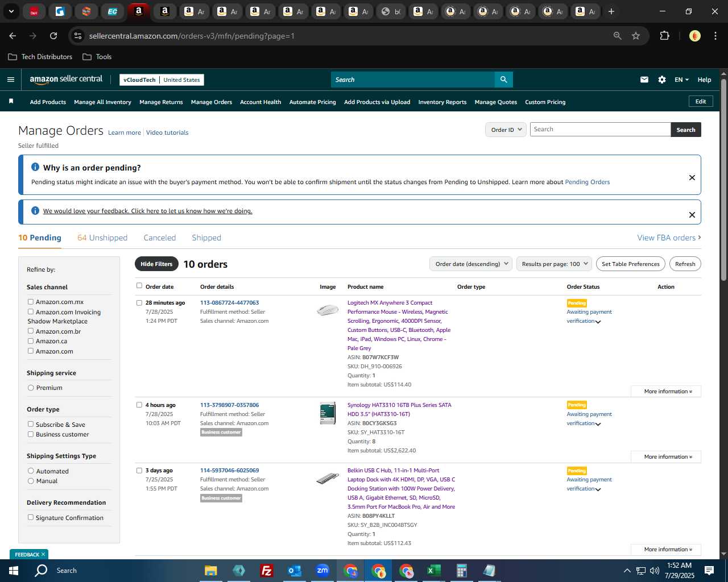Open the Order ID search type dropdown
Image resolution: width=728 pixels, height=582 pixels.
pyautogui.click(x=506, y=130)
